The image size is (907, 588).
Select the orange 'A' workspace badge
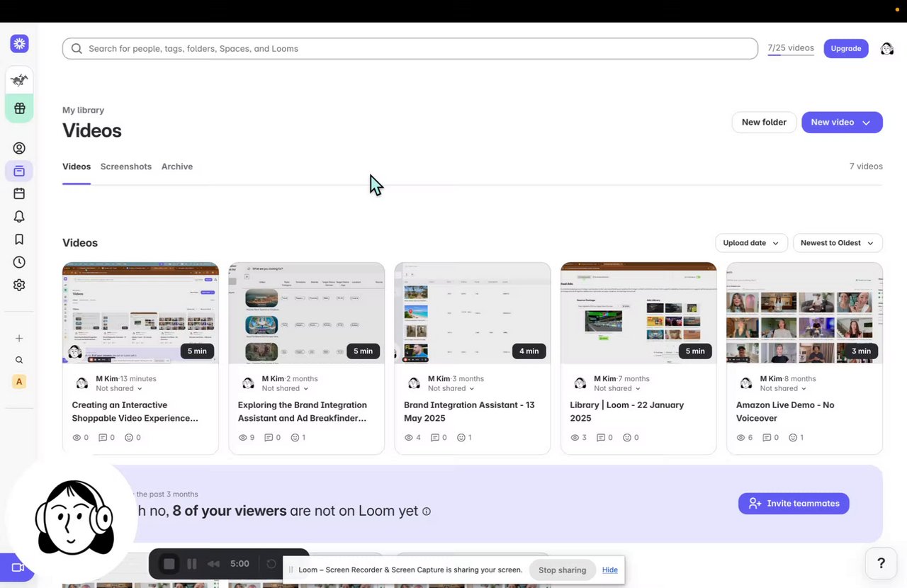click(19, 382)
